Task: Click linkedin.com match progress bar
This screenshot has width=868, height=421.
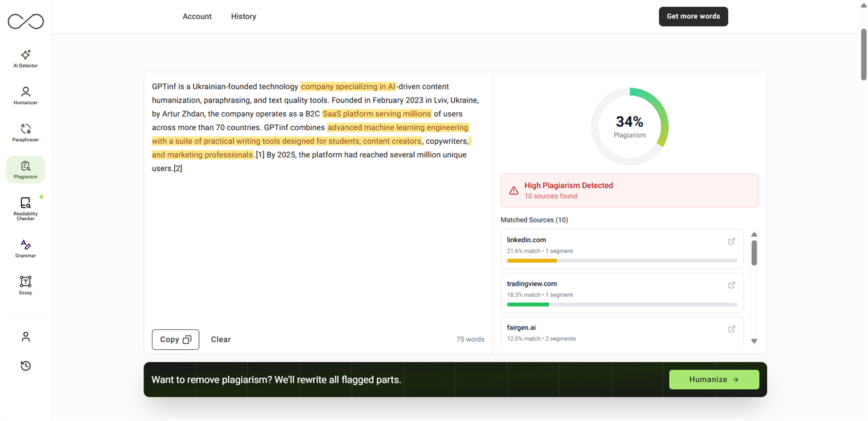Action: point(622,261)
